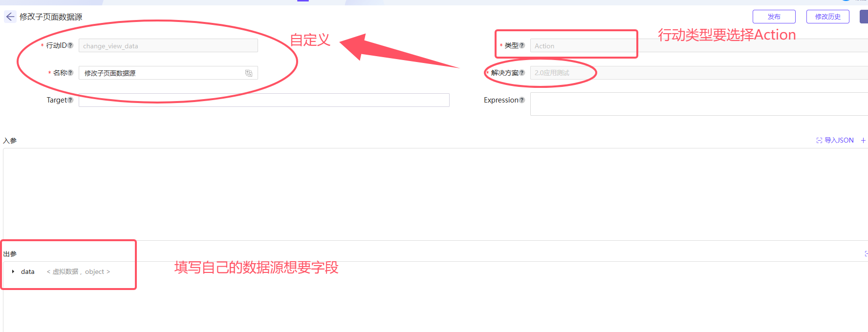The height and width of the screenshot is (332, 868).
Task: Click the help icon beside 解决方案
Action: (522, 73)
